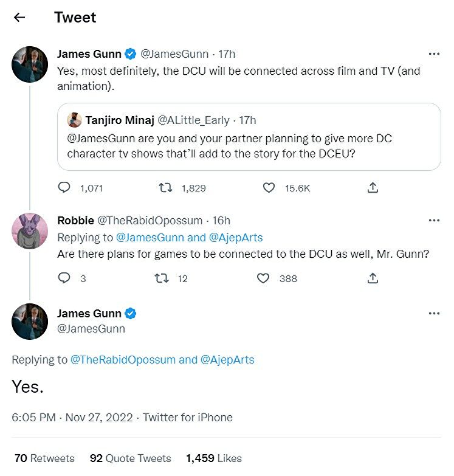Click the Twitter for iPhone source link
The height and width of the screenshot is (476, 454).
[188, 418]
